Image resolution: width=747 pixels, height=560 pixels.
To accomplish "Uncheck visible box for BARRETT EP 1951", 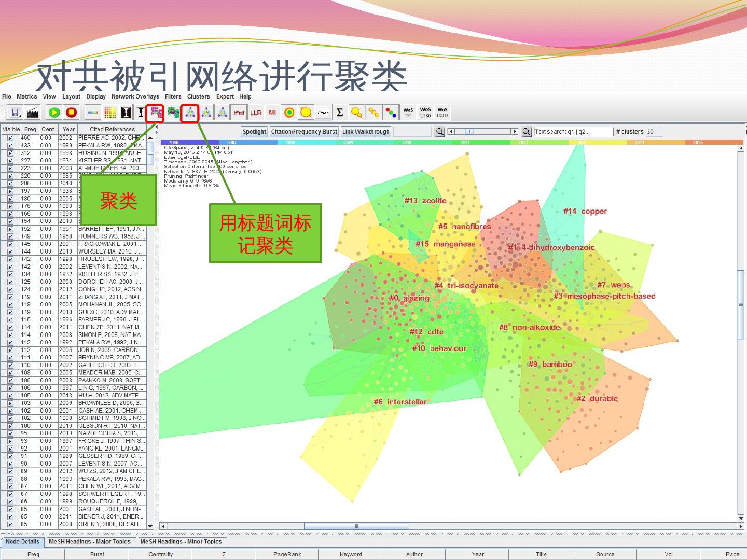I will (x=10, y=229).
